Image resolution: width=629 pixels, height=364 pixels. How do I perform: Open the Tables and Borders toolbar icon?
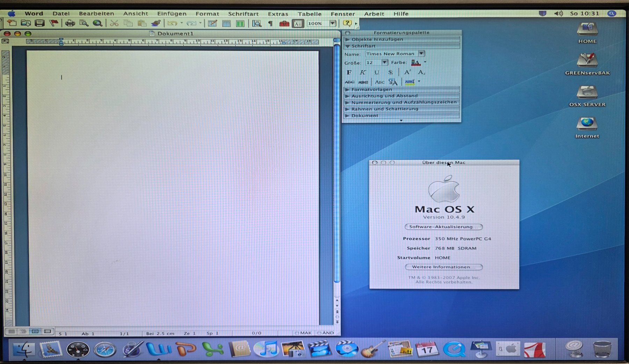click(x=212, y=23)
